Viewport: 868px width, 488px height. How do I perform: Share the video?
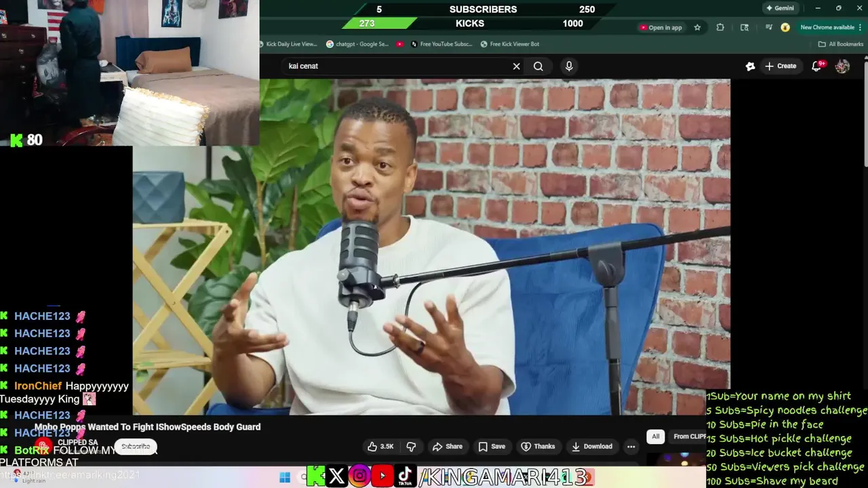coord(448,446)
